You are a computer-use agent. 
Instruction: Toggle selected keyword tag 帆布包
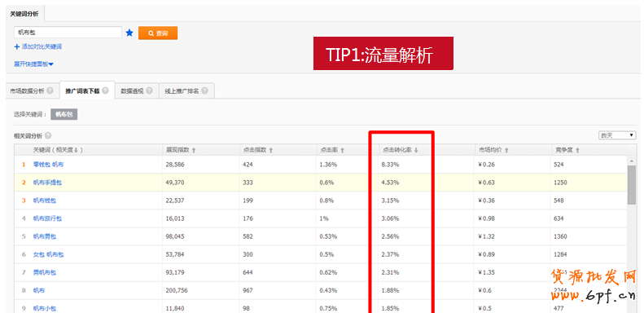pos(64,114)
